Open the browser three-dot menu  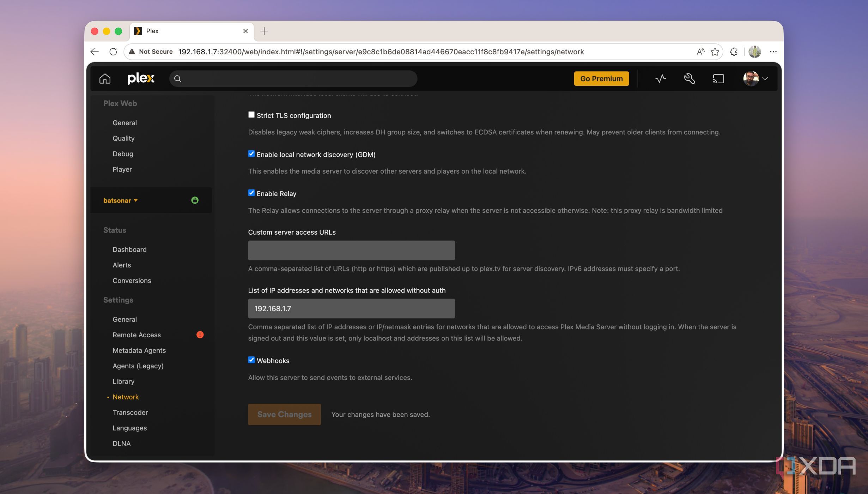773,52
